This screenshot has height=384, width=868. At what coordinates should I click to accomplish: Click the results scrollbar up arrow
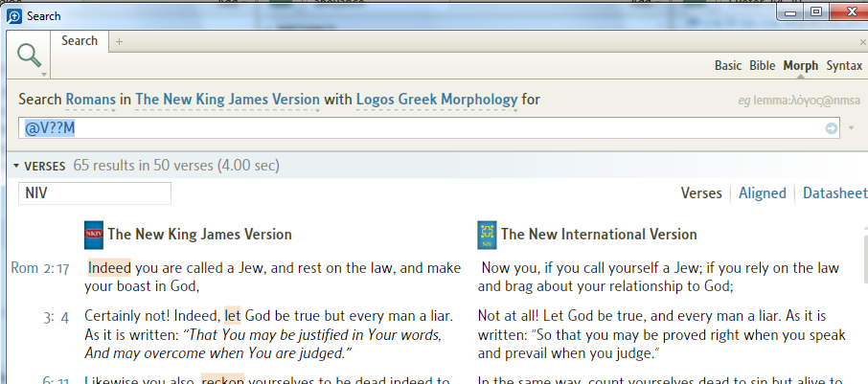point(865,229)
